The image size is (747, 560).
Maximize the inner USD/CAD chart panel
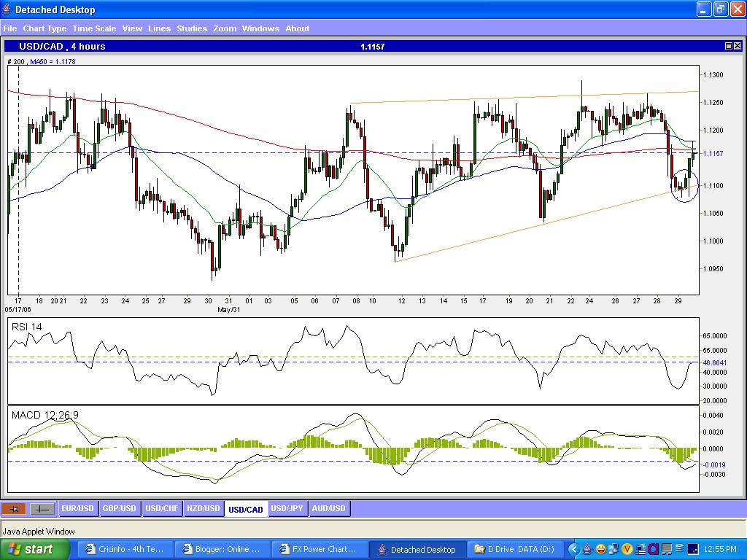tap(728, 46)
